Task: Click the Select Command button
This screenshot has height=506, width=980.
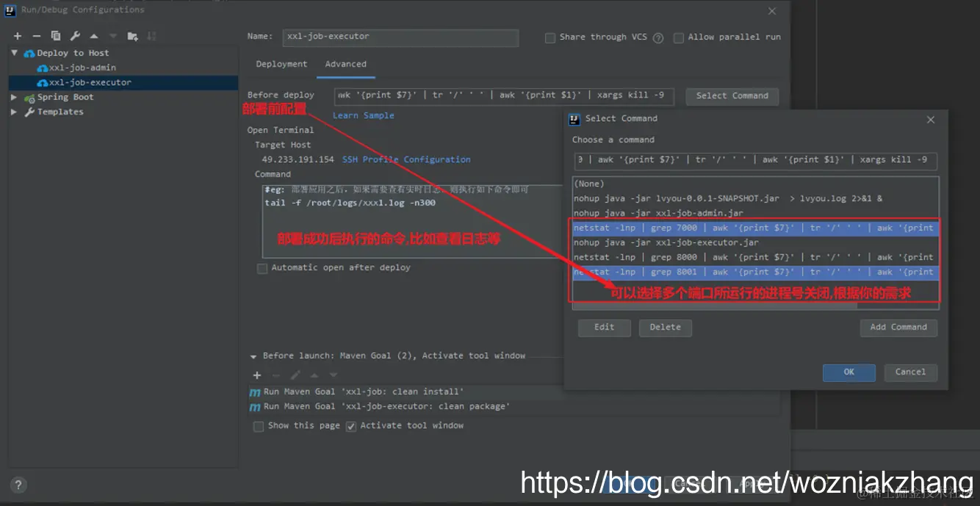Action: pyautogui.click(x=732, y=96)
